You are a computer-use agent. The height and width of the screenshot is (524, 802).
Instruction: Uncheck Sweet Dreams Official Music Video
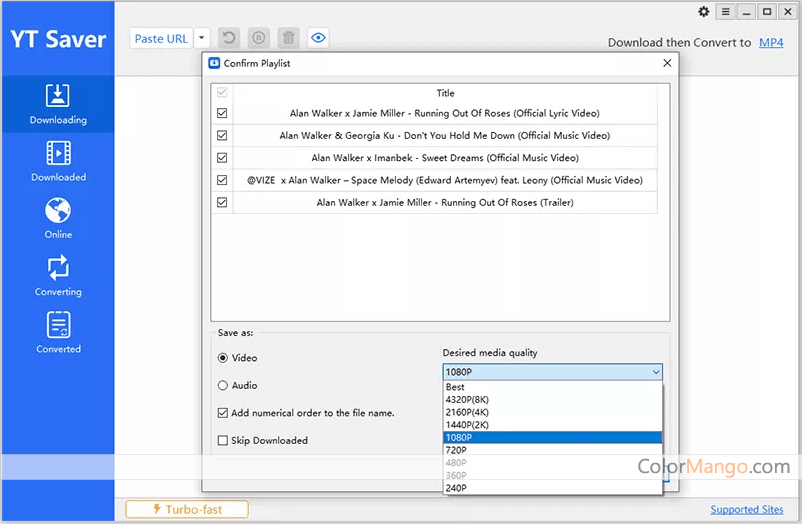pyautogui.click(x=222, y=158)
